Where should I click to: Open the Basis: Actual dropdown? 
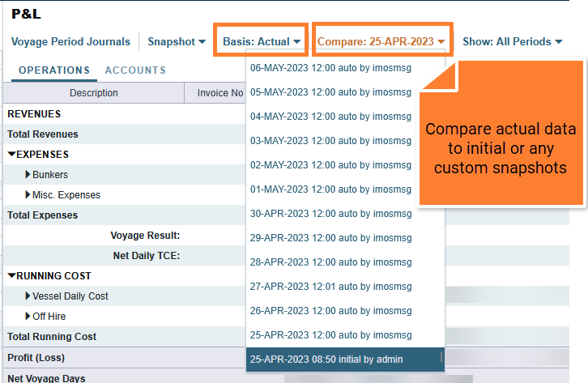point(262,41)
